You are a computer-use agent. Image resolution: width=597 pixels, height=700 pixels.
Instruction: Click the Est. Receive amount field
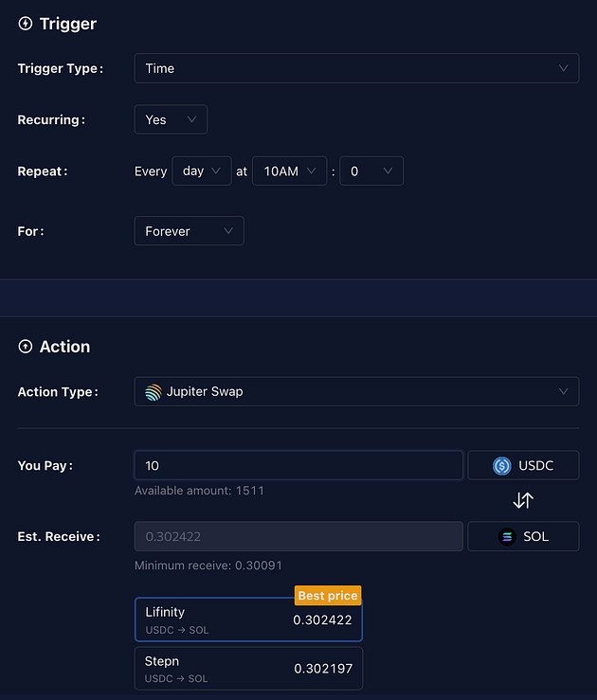pos(298,536)
